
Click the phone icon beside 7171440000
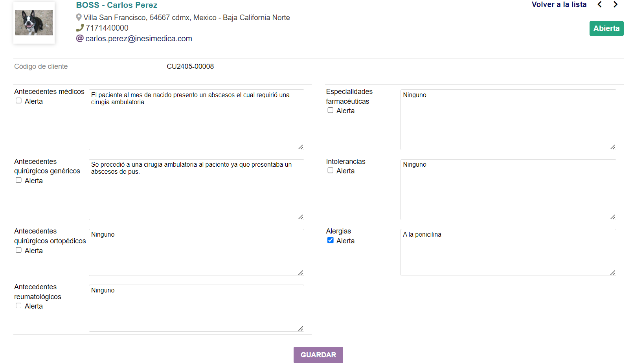80,28
